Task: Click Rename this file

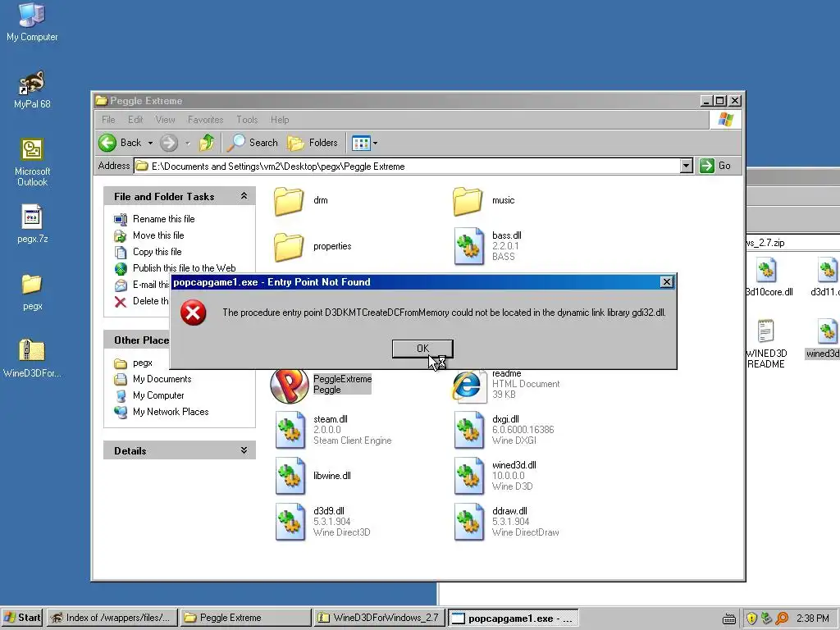Action: coord(163,218)
